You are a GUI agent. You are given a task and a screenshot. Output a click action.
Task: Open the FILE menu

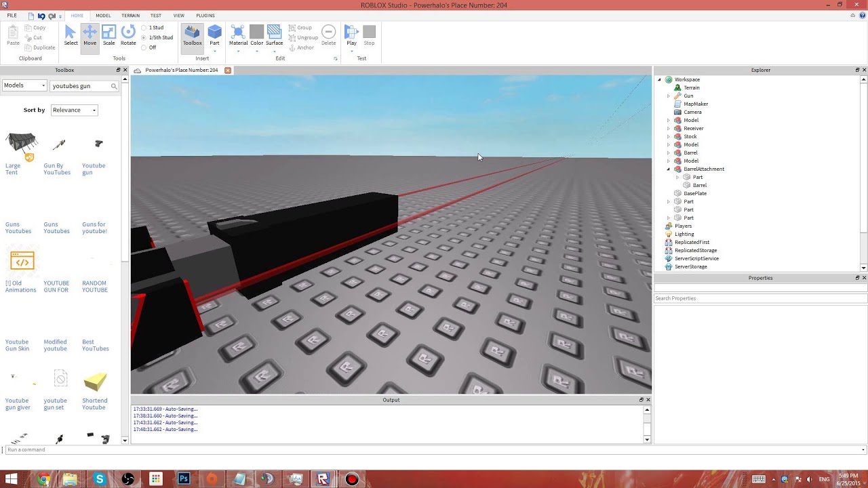[12, 16]
